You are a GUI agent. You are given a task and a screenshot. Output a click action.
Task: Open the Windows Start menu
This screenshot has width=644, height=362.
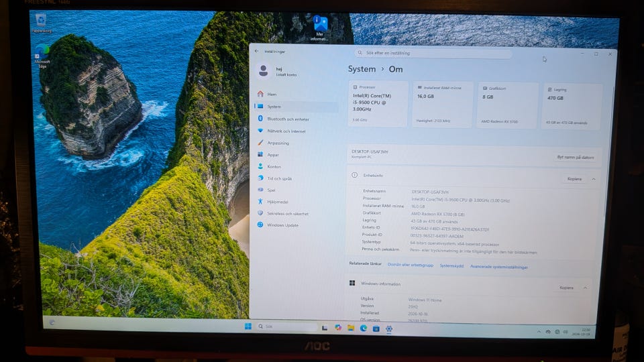point(248,326)
